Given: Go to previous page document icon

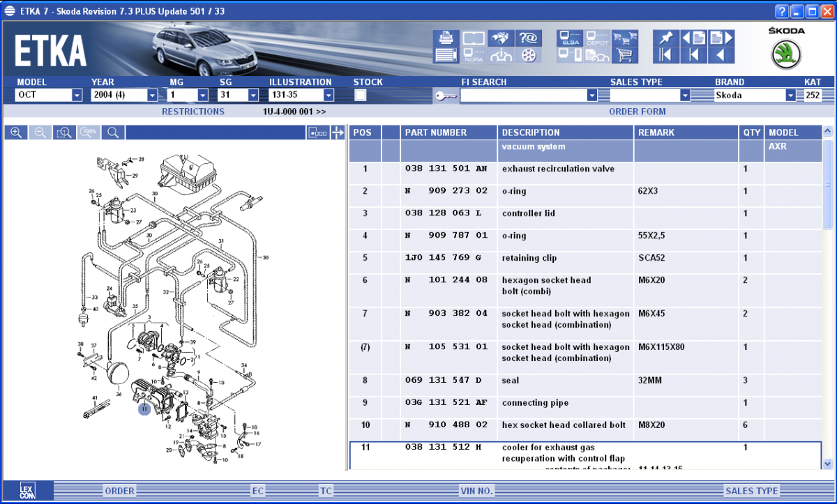Looking at the screenshot, I should click(x=693, y=38).
